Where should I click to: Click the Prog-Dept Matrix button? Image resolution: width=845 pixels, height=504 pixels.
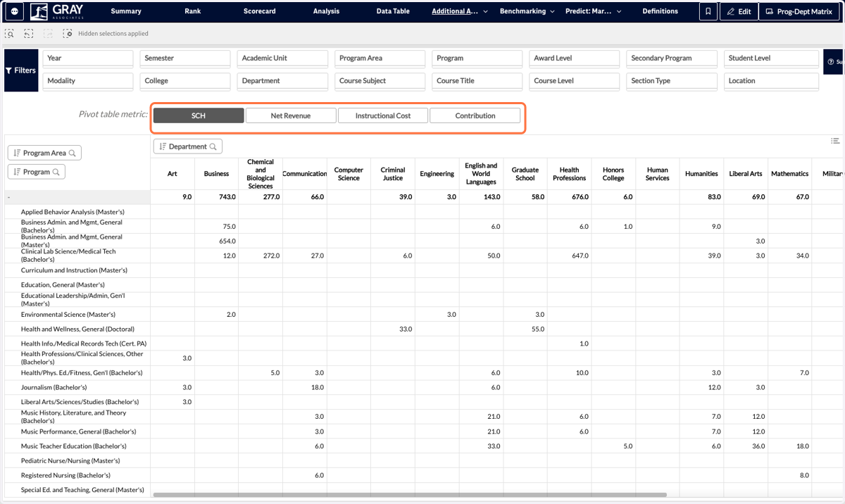point(799,11)
